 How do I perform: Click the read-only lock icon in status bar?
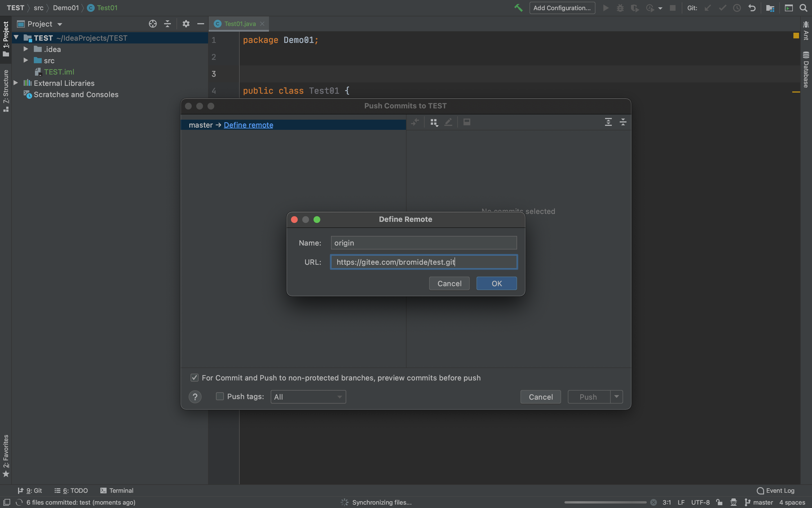(719, 502)
